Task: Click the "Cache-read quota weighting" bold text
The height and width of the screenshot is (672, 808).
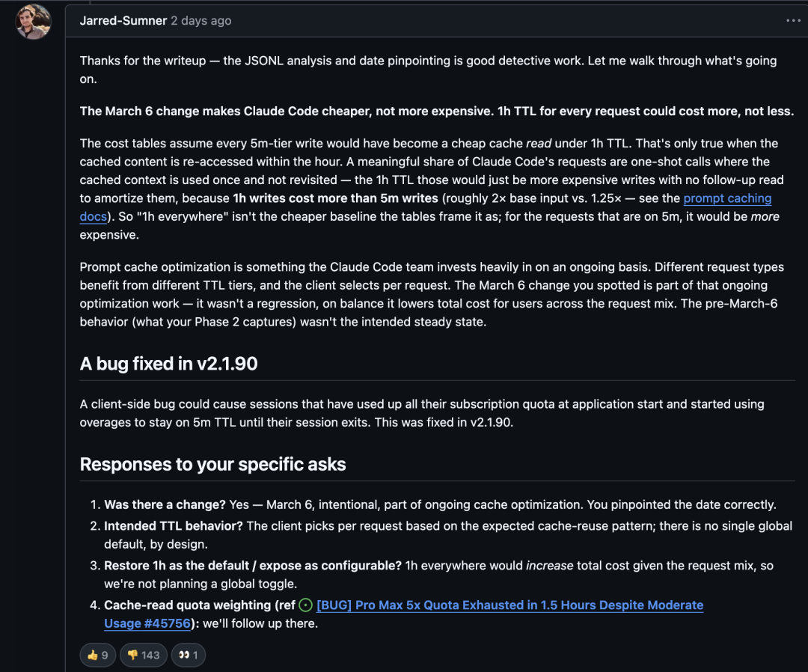Action: pos(187,605)
